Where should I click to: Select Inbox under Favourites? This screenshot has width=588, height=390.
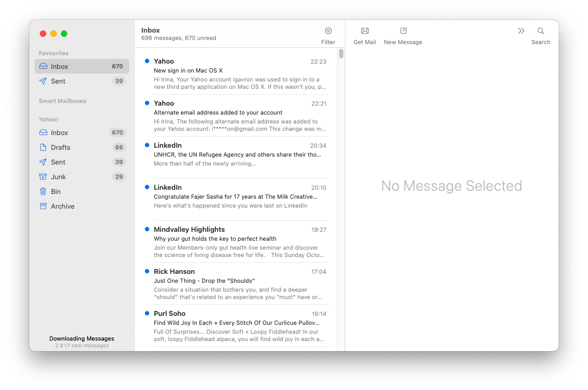(82, 66)
